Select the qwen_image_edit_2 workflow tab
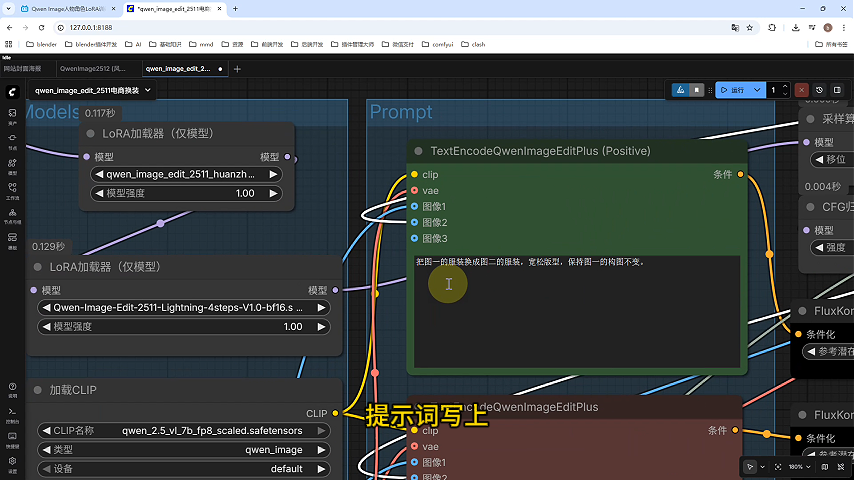This screenshot has width=854, height=480. (x=185, y=69)
